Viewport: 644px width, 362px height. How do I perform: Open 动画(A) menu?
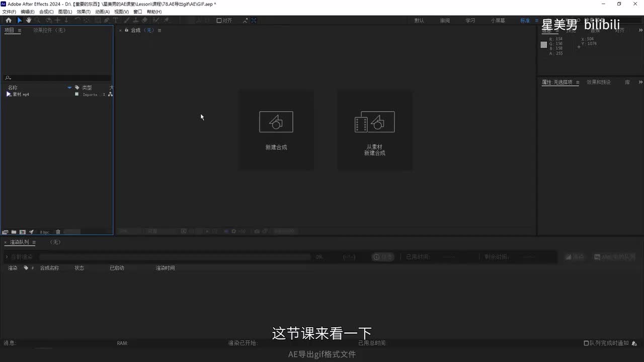tap(102, 12)
